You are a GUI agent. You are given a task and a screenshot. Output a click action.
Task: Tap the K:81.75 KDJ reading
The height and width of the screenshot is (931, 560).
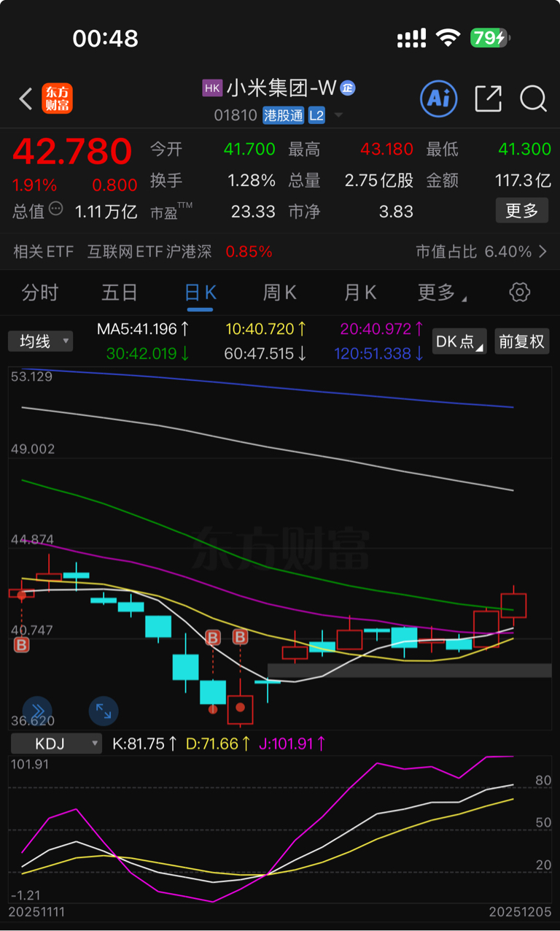pyautogui.click(x=144, y=743)
